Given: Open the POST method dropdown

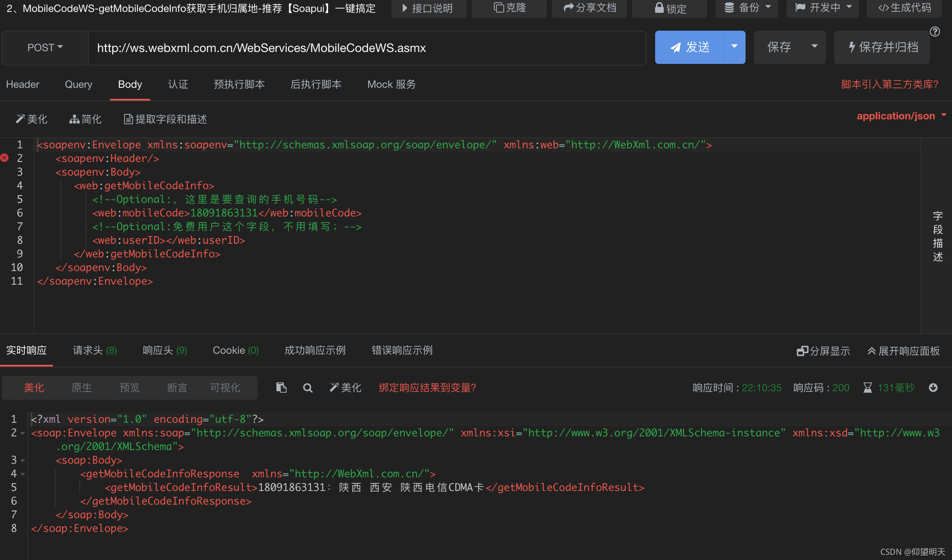Looking at the screenshot, I should click(45, 47).
